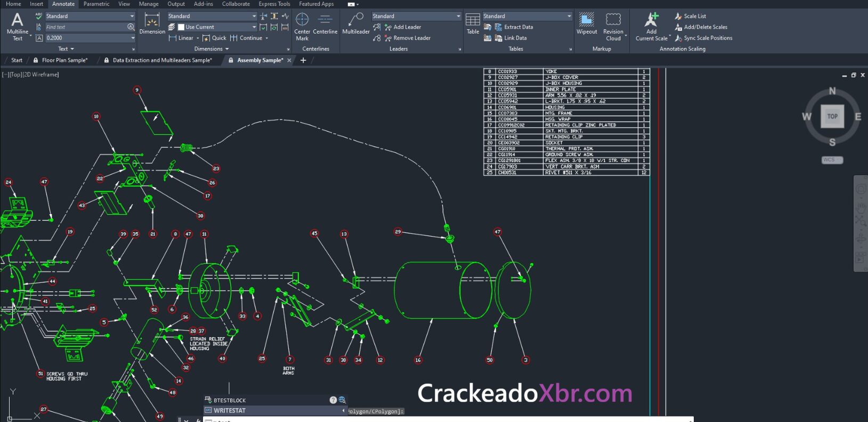Click Add/Delete Scales
Image resolution: width=868 pixels, height=422 pixels.
click(x=701, y=27)
